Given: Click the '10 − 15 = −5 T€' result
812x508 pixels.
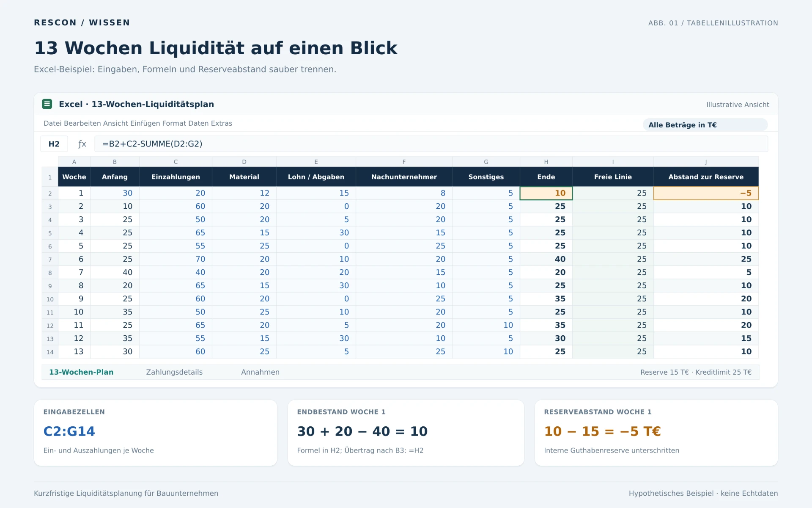Looking at the screenshot, I should 603,431.
